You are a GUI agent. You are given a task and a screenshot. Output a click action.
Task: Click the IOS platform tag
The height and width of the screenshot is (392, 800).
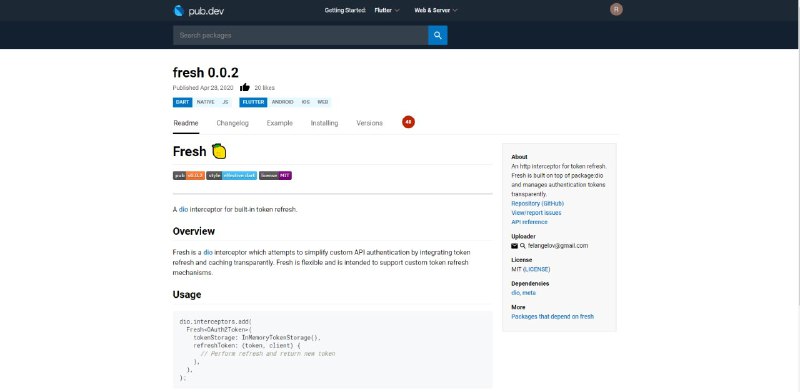click(x=306, y=102)
